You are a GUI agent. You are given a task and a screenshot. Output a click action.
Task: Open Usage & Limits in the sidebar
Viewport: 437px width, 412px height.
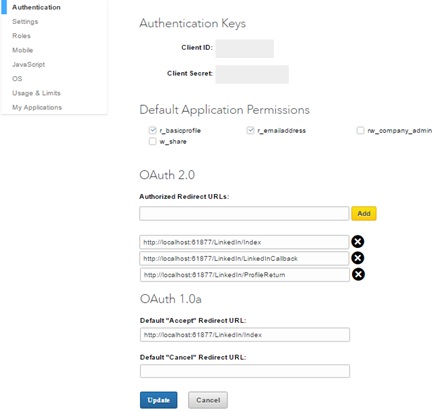tap(36, 93)
